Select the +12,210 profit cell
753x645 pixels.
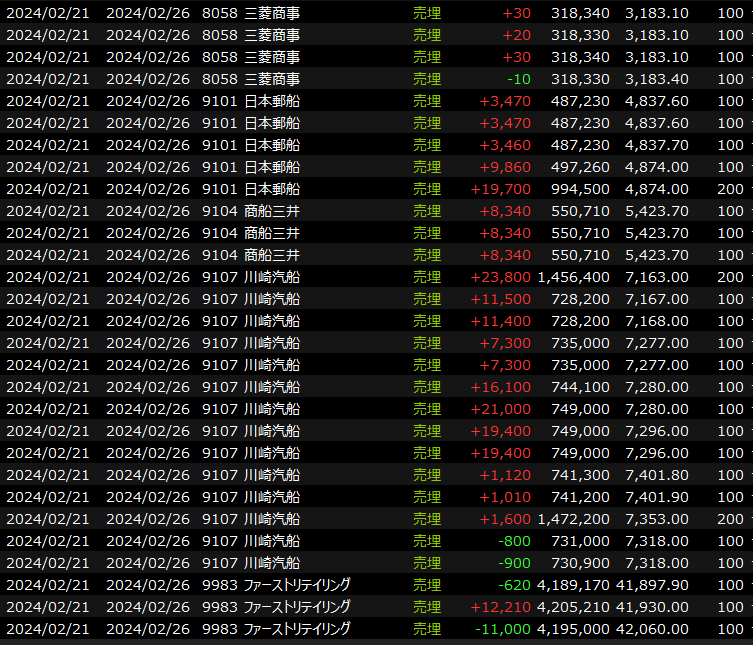click(502, 607)
